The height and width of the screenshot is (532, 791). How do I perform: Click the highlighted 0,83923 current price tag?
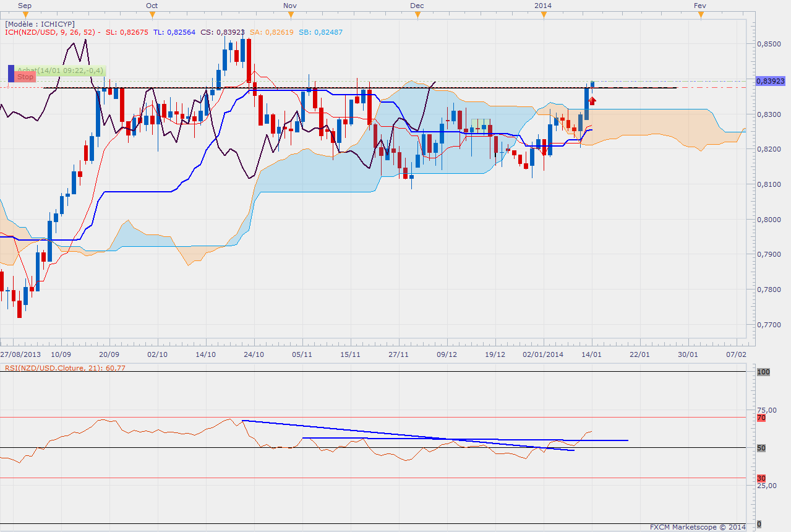[770, 80]
